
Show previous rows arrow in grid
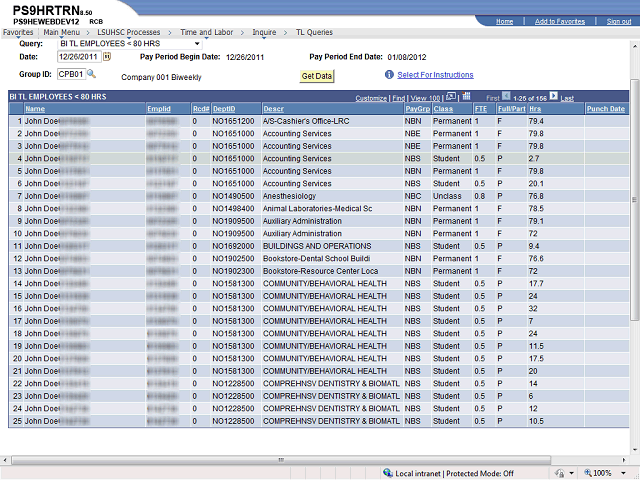(x=506, y=97)
